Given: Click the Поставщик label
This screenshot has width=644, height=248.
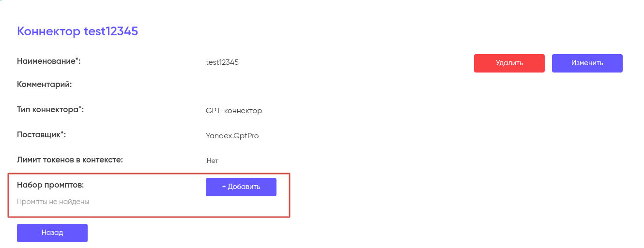Looking at the screenshot, I should (40, 134).
